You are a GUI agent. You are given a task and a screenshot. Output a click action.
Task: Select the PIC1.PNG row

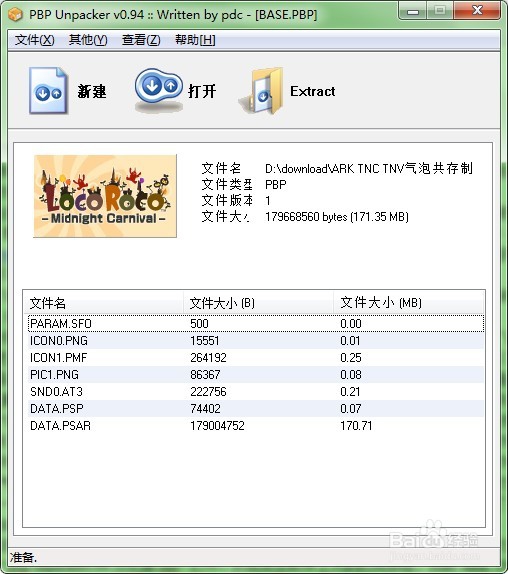coord(256,374)
